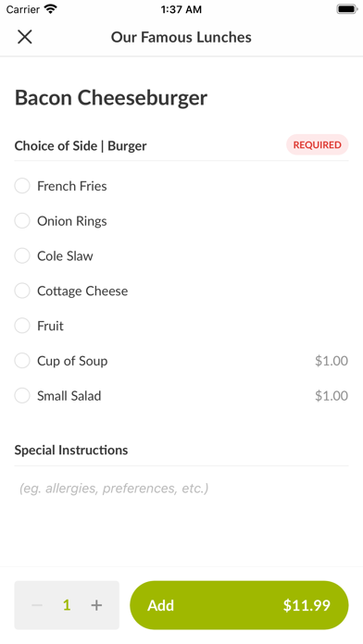
Task: Decrease quantity with the minus icon
Action: coord(37,605)
